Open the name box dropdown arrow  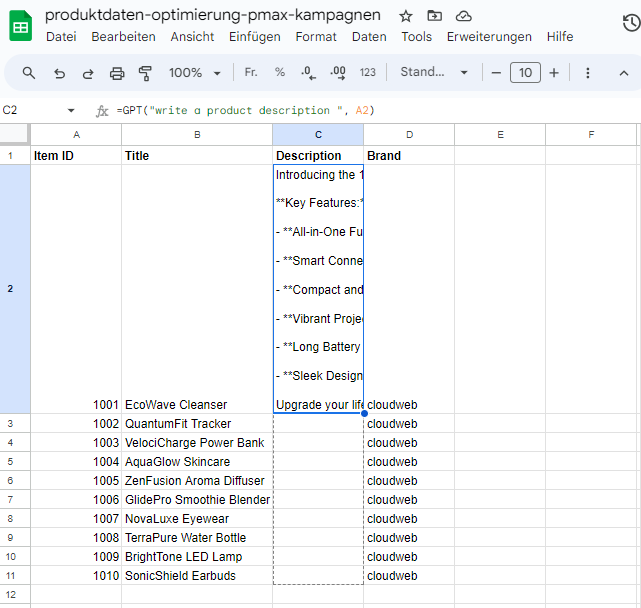pyautogui.click(x=71, y=110)
